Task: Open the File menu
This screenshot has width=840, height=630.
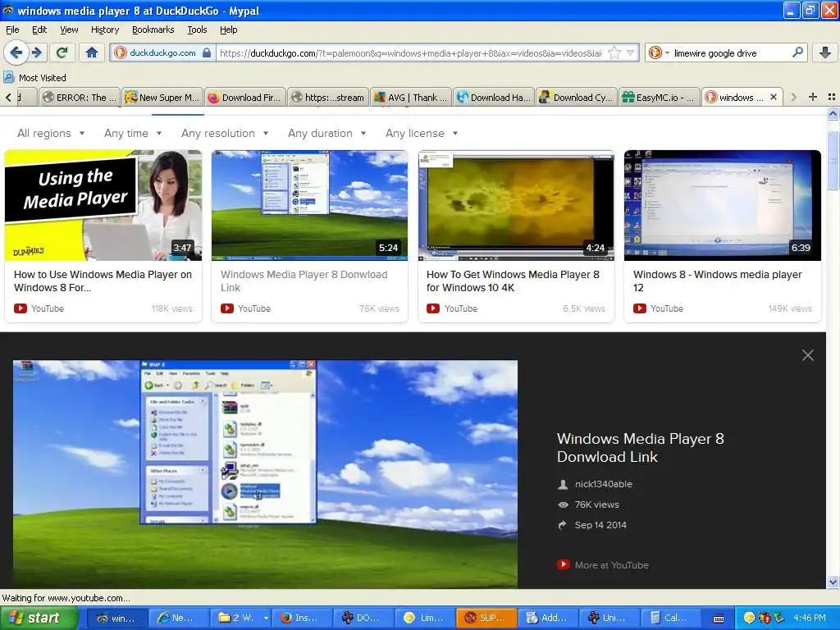Action: 12,30
